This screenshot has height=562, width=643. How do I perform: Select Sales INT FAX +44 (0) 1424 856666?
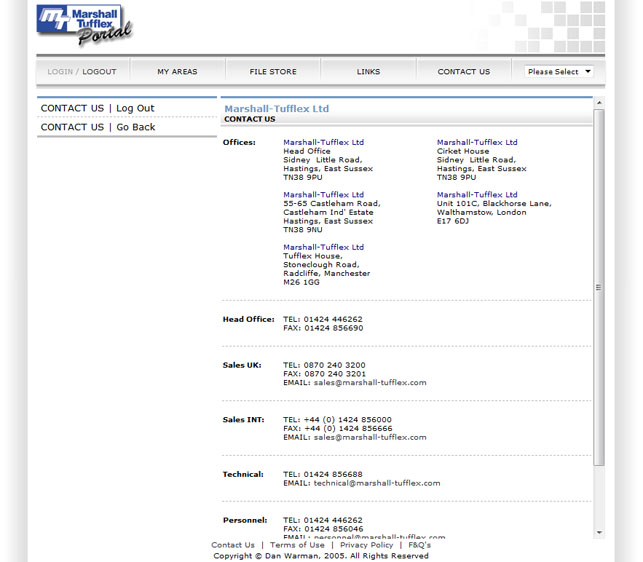click(338, 429)
